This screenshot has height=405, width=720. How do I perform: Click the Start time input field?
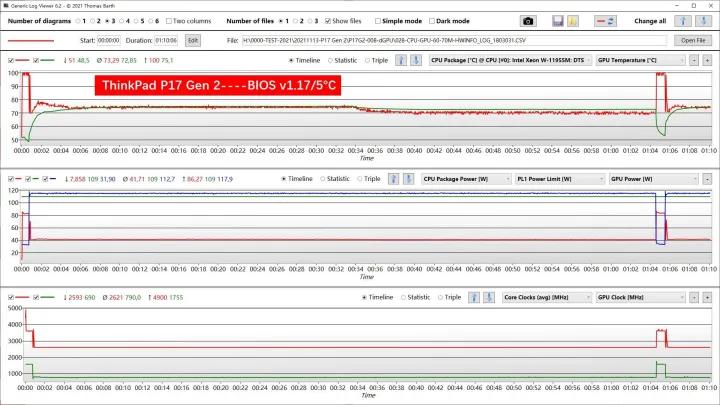point(109,40)
